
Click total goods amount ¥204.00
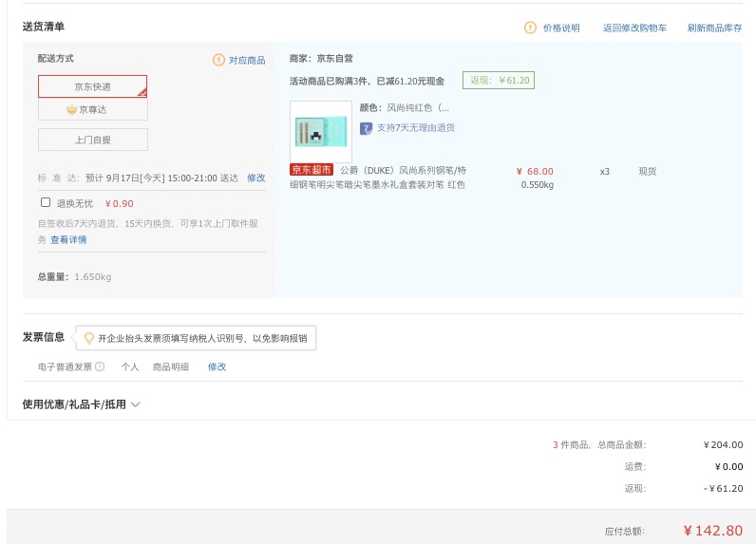coord(723,444)
